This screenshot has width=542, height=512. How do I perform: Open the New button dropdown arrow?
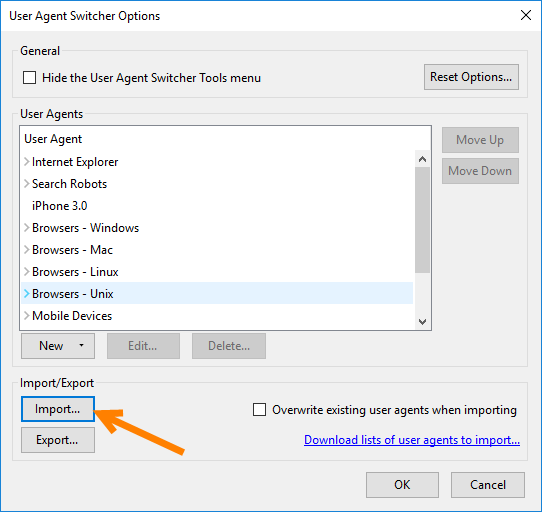82,345
